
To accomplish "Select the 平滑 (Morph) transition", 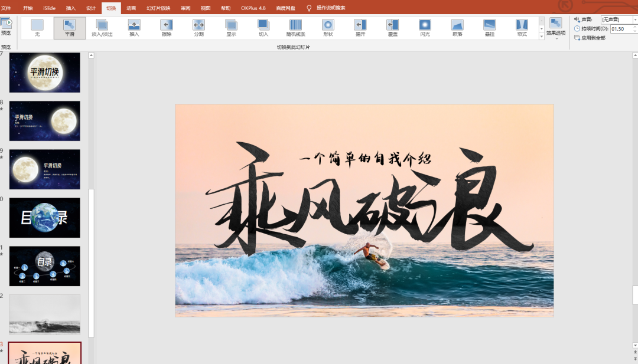I will point(70,28).
